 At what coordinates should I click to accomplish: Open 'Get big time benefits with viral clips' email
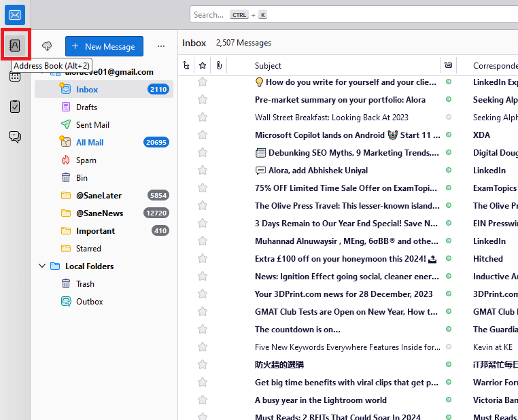point(347,383)
